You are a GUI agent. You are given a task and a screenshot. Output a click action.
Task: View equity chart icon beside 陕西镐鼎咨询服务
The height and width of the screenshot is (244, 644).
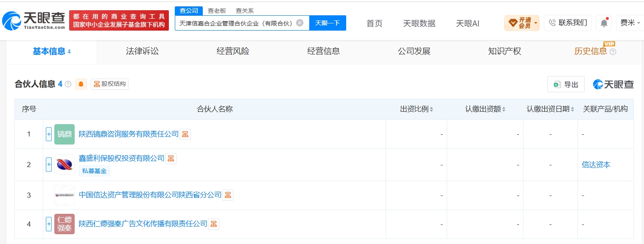(185, 134)
